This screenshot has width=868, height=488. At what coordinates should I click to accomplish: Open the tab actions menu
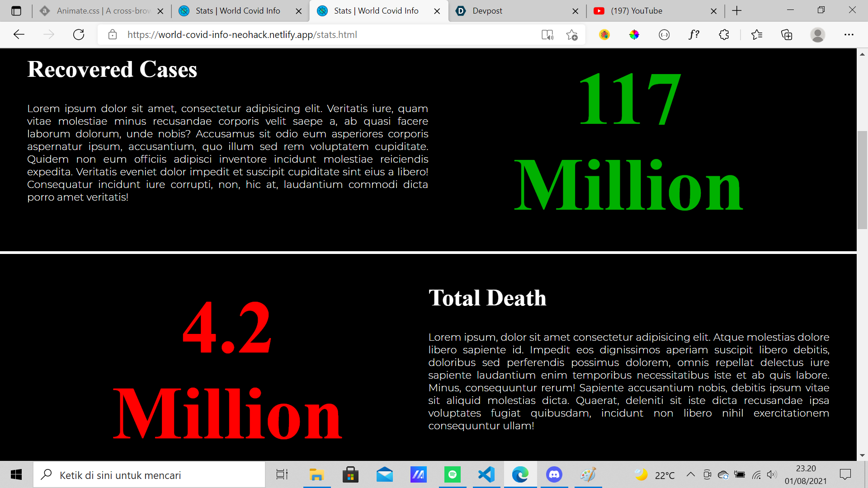coord(16,11)
